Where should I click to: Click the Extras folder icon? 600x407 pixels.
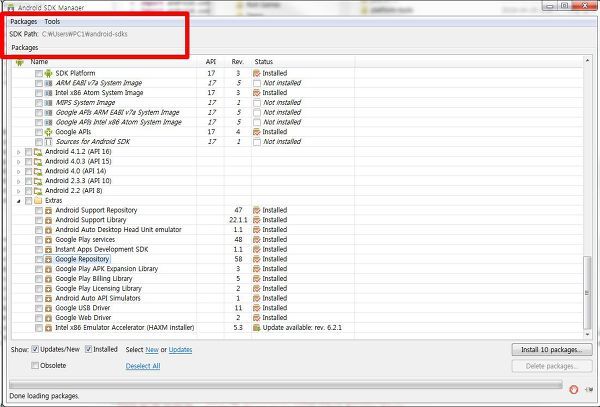point(38,200)
